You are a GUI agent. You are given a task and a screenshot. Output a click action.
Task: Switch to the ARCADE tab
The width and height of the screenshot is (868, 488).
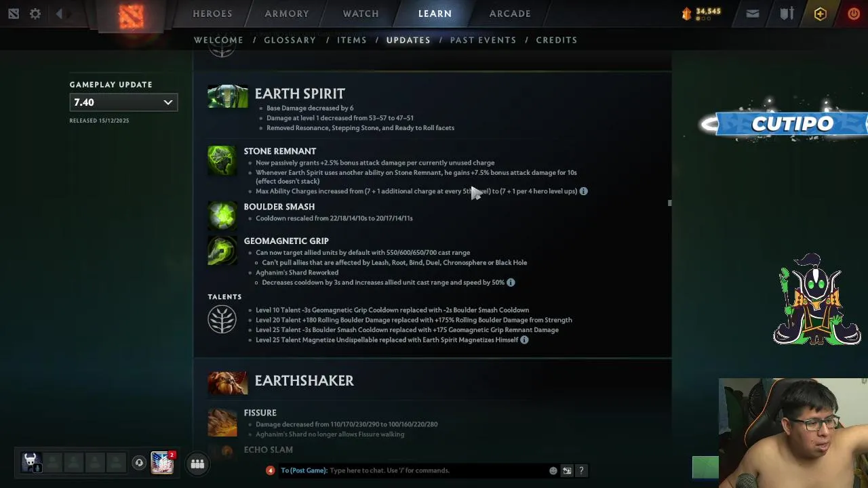click(x=510, y=14)
